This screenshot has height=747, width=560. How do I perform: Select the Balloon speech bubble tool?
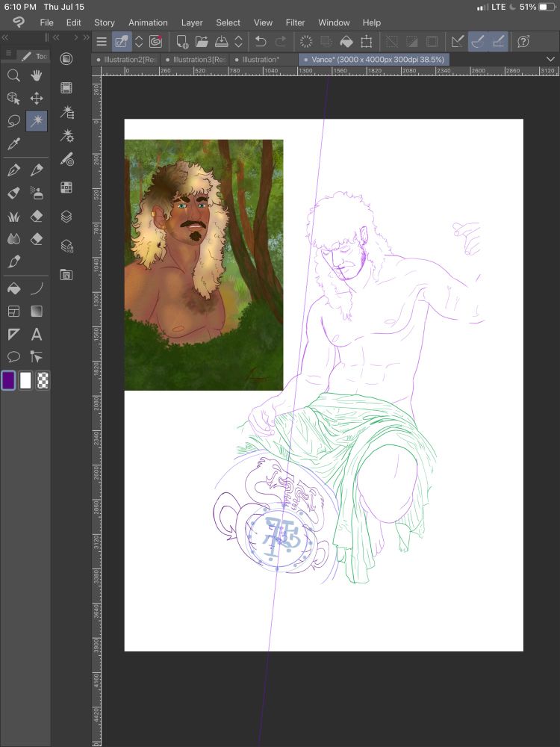coord(13,356)
